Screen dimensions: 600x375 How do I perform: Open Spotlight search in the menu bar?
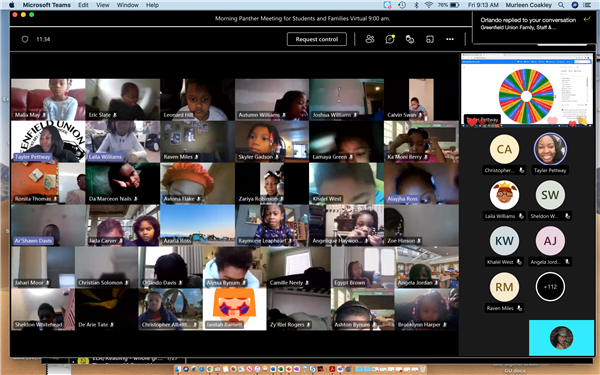561,5
